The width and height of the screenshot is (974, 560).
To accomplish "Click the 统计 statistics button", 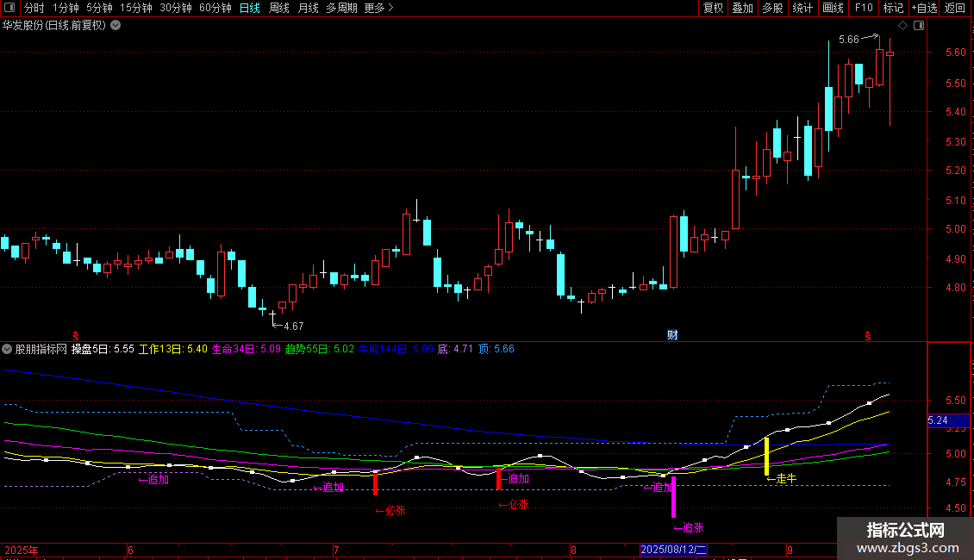I will click(802, 8).
